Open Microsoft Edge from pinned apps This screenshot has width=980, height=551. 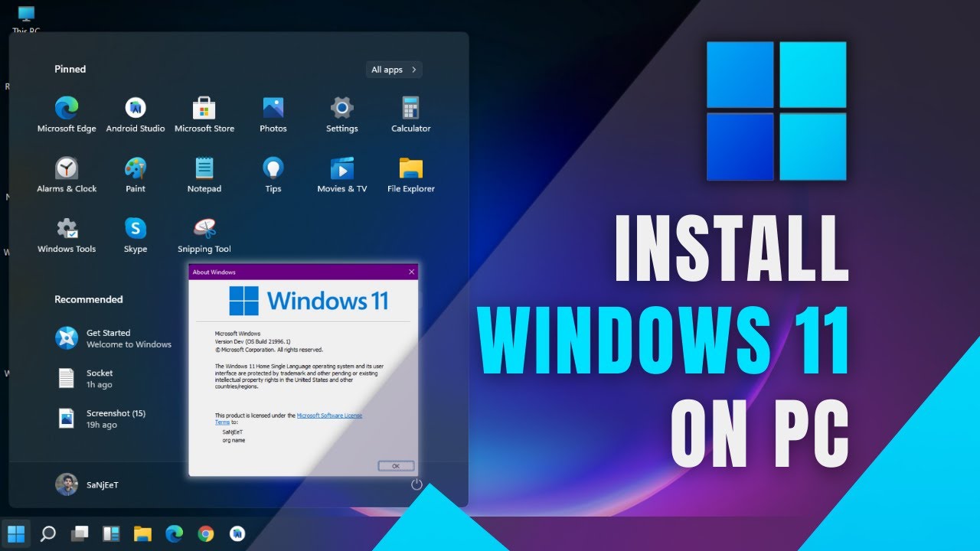coord(67,115)
